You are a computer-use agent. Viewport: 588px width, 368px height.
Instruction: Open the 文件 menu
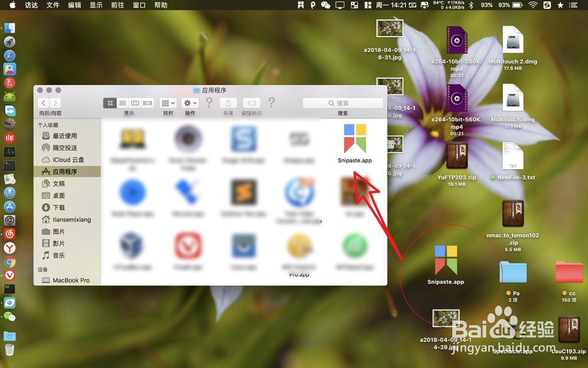[x=53, y=5]
